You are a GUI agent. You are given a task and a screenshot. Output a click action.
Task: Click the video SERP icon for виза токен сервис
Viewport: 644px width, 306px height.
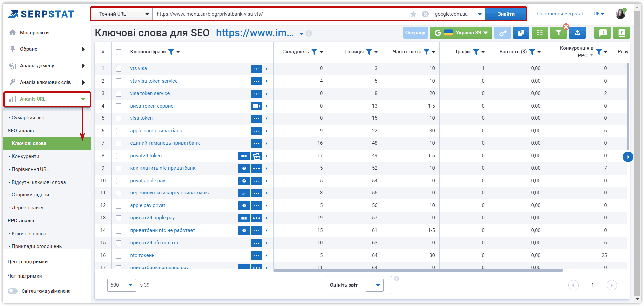coord(256,106)
